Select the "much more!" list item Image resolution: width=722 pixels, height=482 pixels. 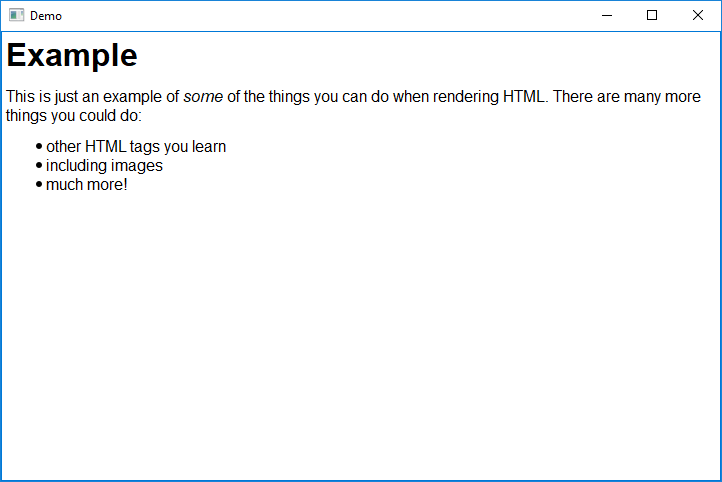coord(87,184)
